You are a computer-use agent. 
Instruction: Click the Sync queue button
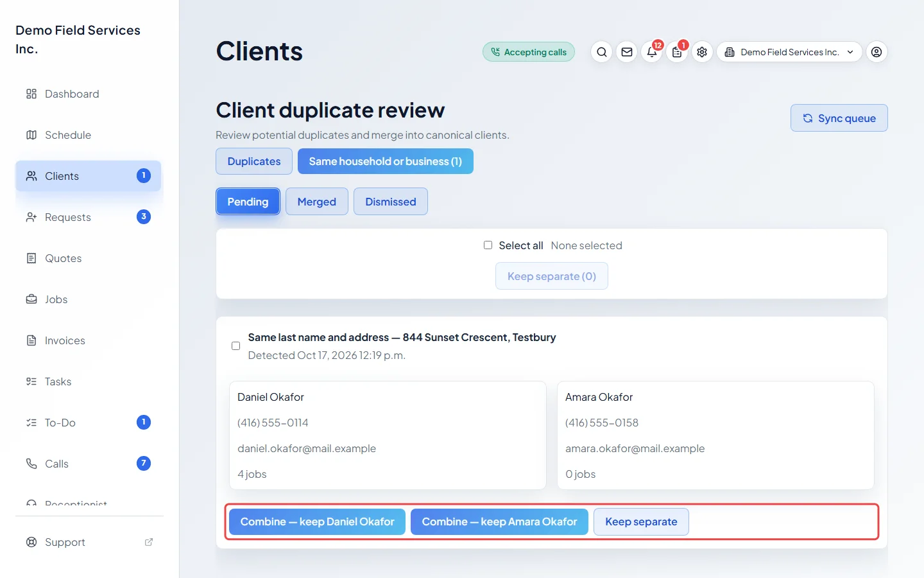coord(839,118)
